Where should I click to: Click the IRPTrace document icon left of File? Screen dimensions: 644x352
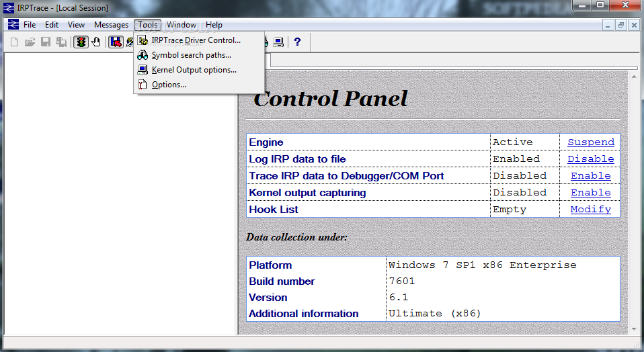click(x=13, y=25)
